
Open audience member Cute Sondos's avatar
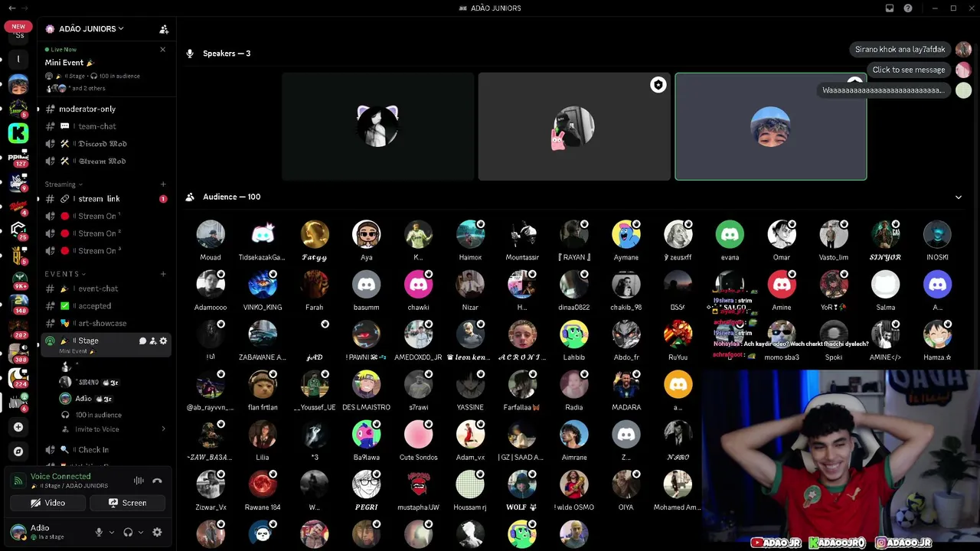(x=418, y=434)
